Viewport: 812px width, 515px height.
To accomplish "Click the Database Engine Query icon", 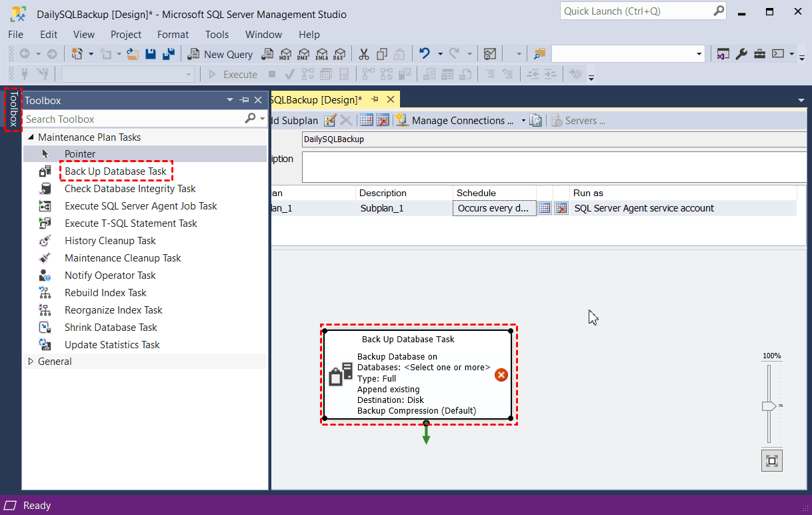I will click(x=268, y=54).
